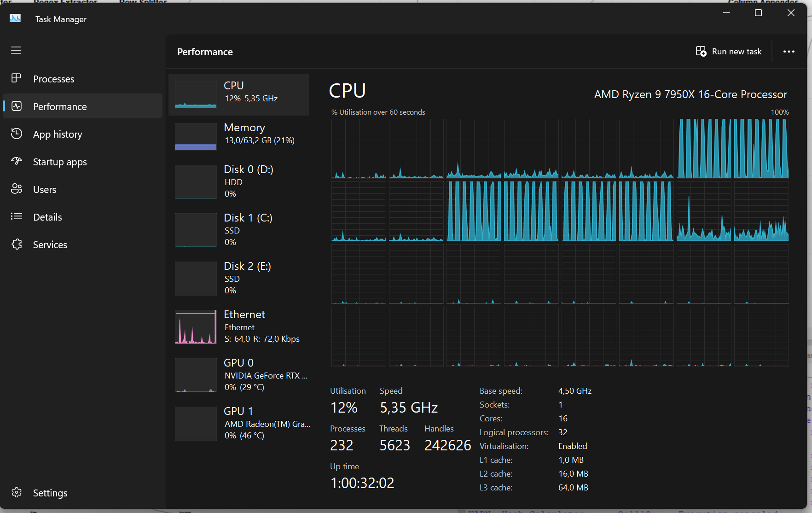Click the processes count 232

(342, 445)
